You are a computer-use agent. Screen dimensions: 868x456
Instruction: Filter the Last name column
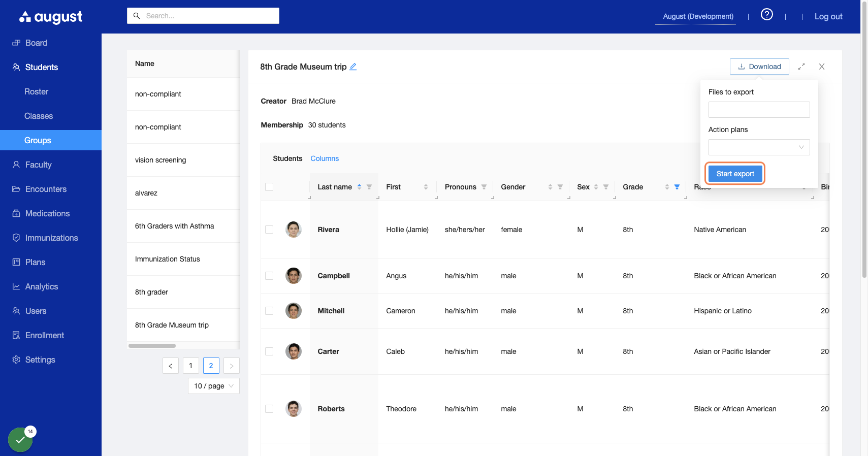tap(369, 187)
